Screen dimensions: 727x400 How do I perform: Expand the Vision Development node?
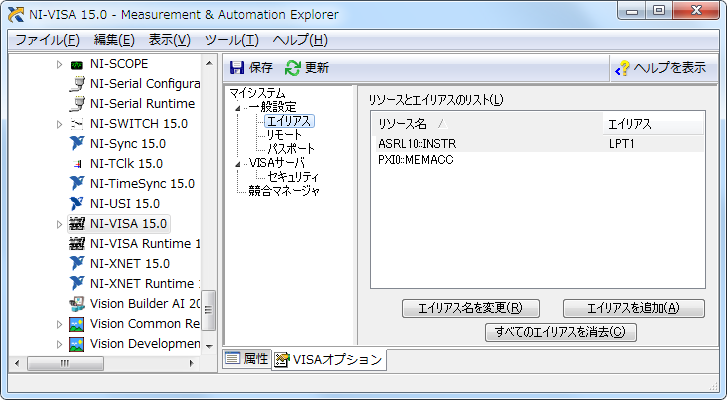(x=59, y=344)
